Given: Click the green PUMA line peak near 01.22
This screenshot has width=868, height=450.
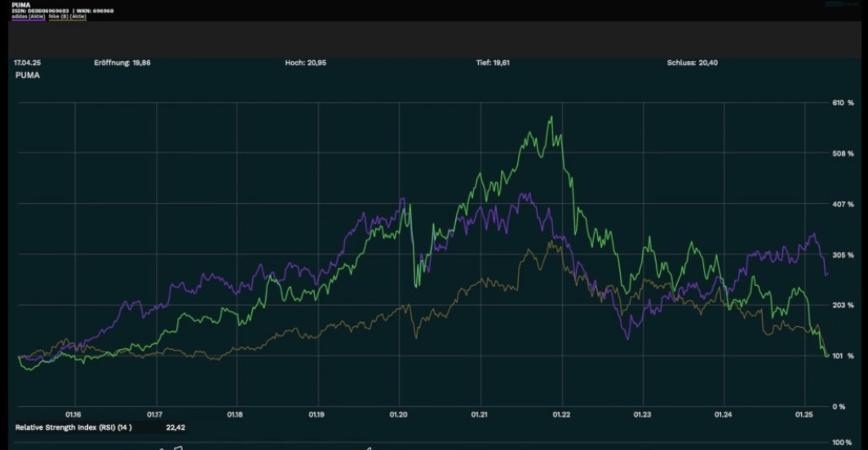Looking at the screenshot, I should tap(551, 117).
